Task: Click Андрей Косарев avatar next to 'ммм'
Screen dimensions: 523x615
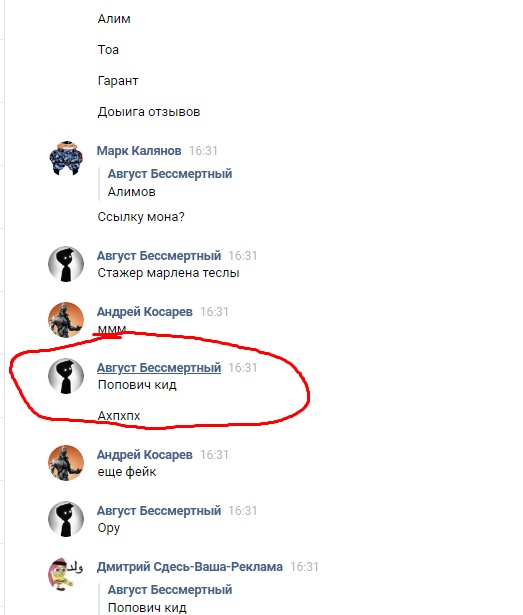Action: tap(66, 320)
